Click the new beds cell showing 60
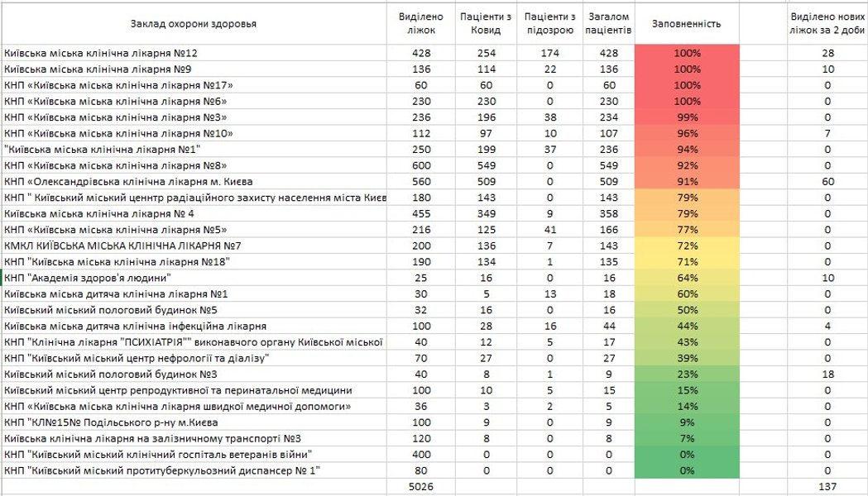The width and height of the screenshot is (868, 496). coord(826,181)
